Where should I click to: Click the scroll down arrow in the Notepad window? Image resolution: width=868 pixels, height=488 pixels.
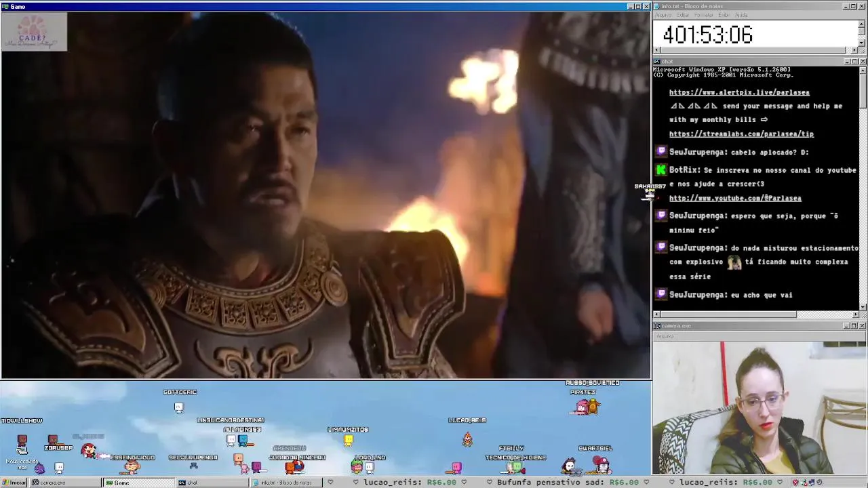[862, 43]
